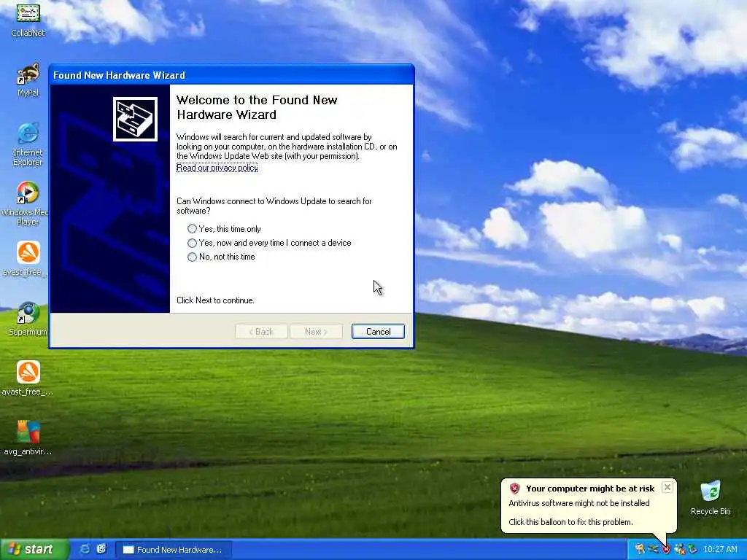The image size is (747, 560).
Task: Click 'Antivirus software might not be installed' text
Action: tap(578, 503)
